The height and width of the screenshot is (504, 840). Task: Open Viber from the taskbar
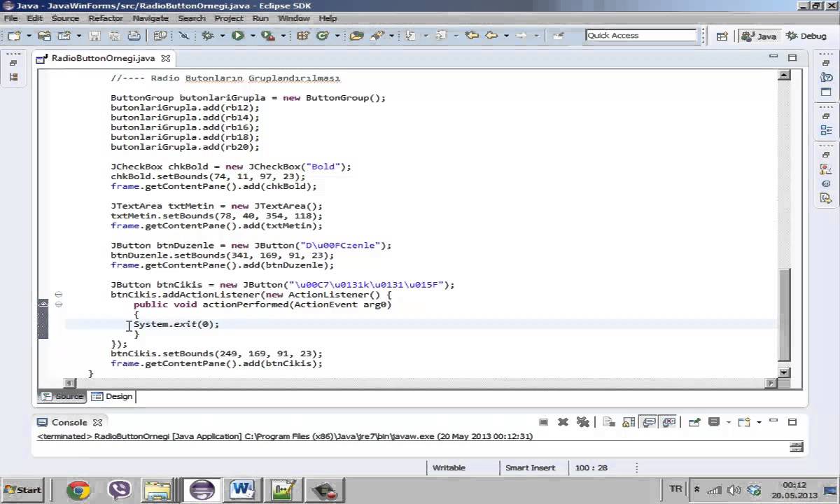(119, 490)
